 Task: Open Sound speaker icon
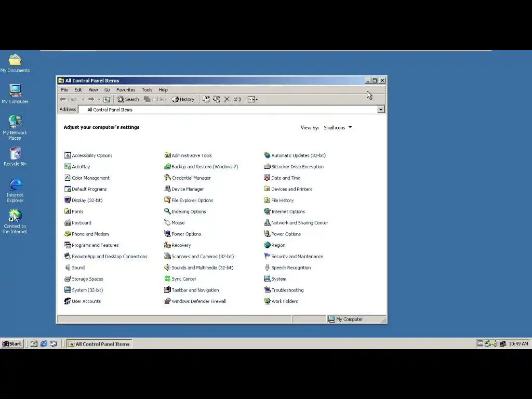68,268
